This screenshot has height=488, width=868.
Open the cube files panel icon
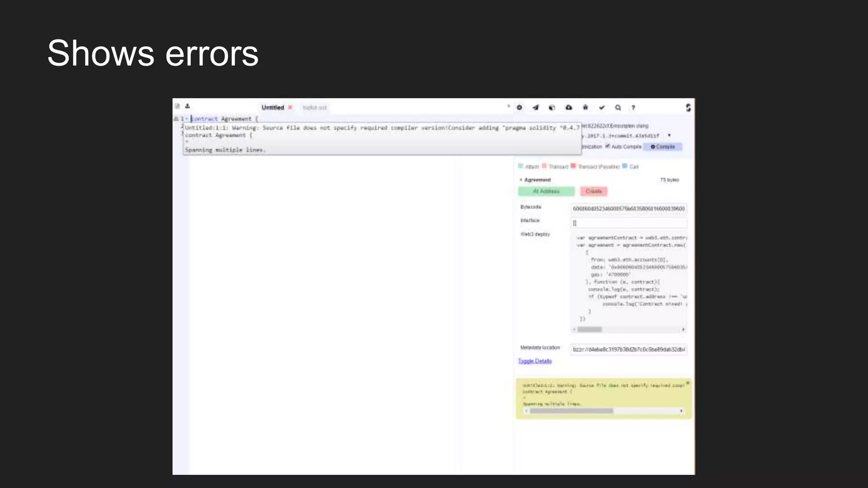point(552,108)
